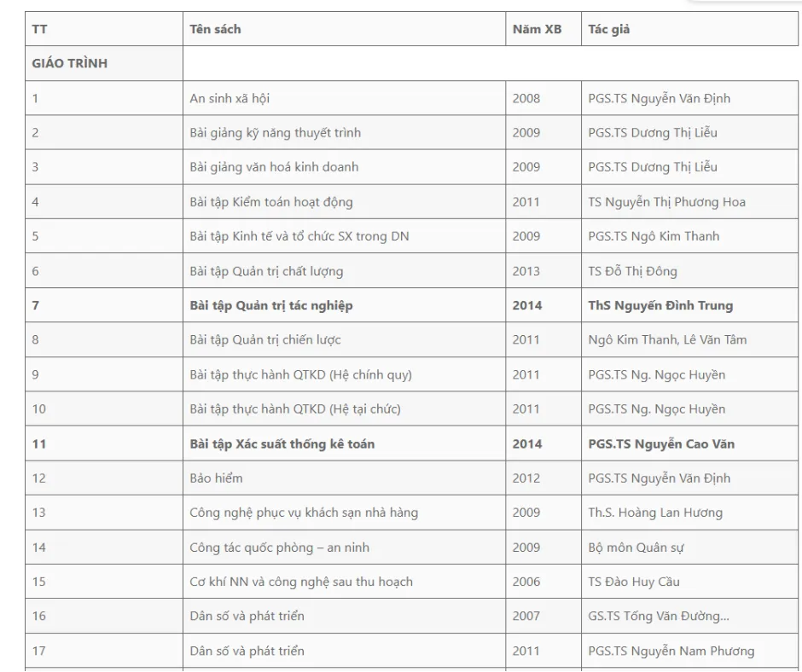
Task: Click the "Tác giả" column header
Action: point(609,29)
